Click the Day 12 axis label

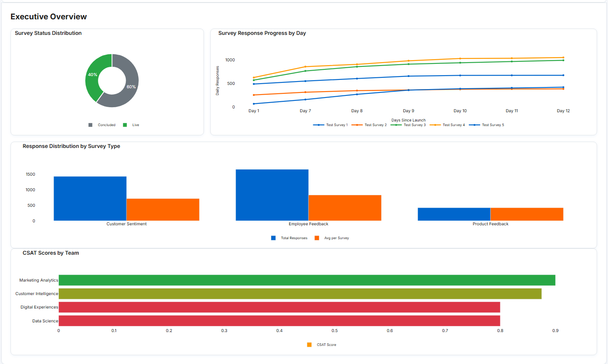click(563, 111)
